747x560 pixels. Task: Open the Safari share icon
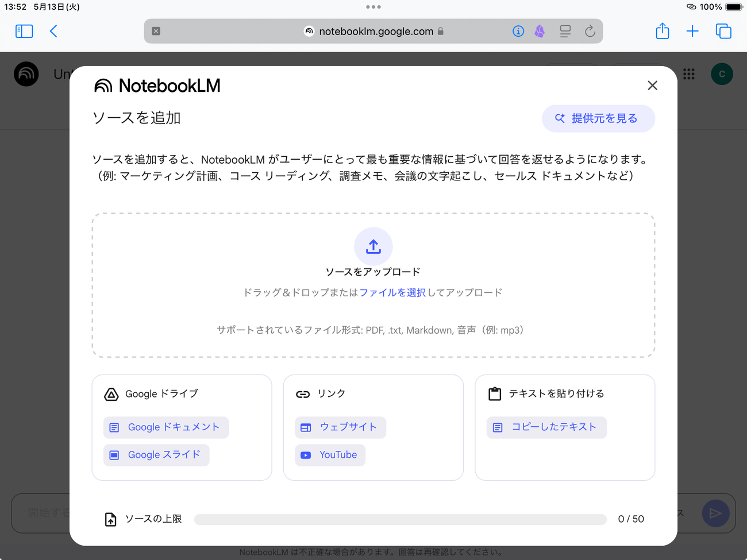[x=663, y=30]
